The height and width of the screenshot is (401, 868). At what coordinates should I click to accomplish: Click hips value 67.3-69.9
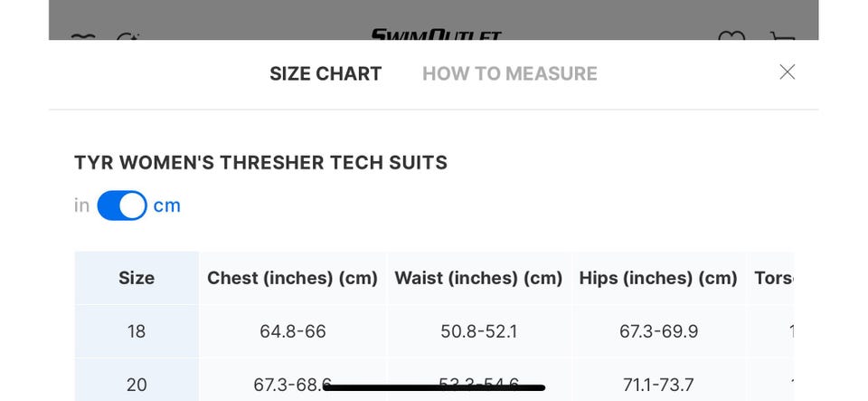pos(658,331)
